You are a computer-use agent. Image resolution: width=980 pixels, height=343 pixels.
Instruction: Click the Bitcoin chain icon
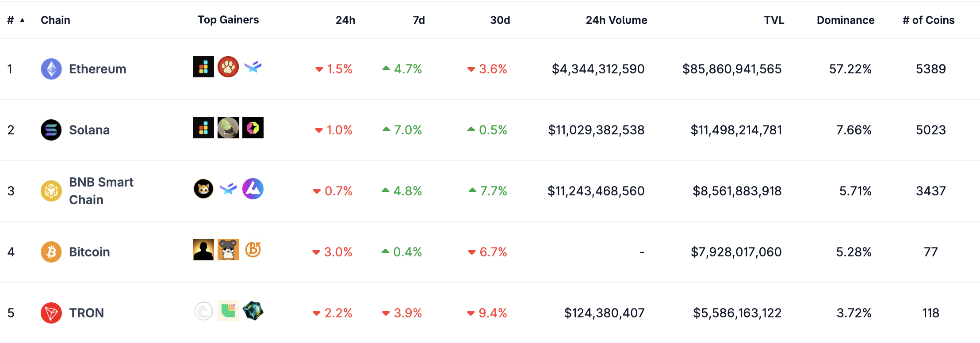(x=51, y=252)
